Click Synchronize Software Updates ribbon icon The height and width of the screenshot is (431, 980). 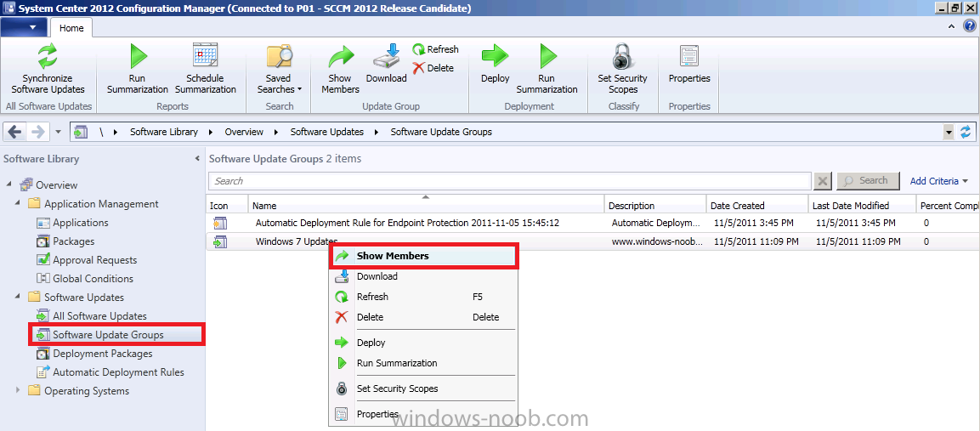click(x=48, y=56)
